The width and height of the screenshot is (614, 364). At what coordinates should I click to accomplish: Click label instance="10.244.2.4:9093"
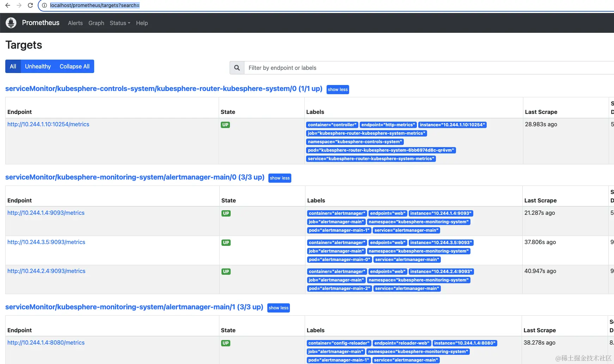tap(441, 272)
